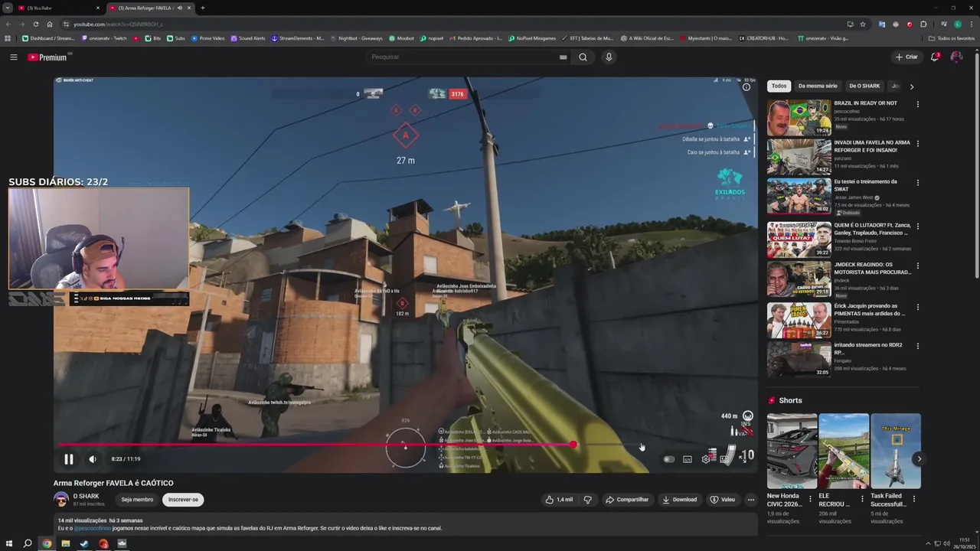Turn on subtitles with the captions icon
980x551 pixels.
(688, 459)
